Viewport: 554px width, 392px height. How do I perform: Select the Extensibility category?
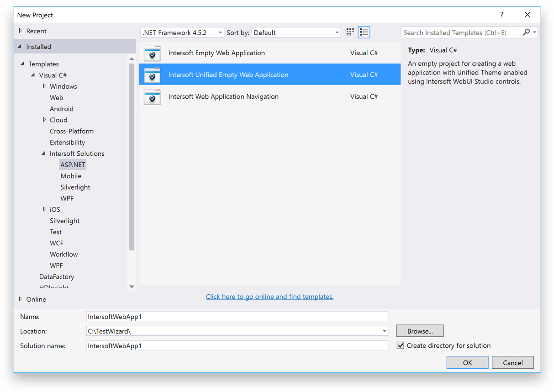tap(68, 142)
